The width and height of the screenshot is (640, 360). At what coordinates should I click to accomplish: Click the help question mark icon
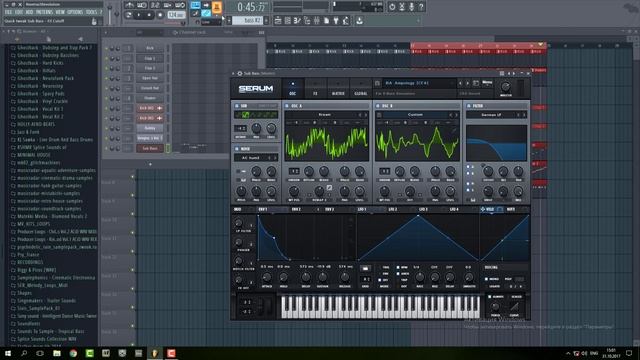[421, 7]
